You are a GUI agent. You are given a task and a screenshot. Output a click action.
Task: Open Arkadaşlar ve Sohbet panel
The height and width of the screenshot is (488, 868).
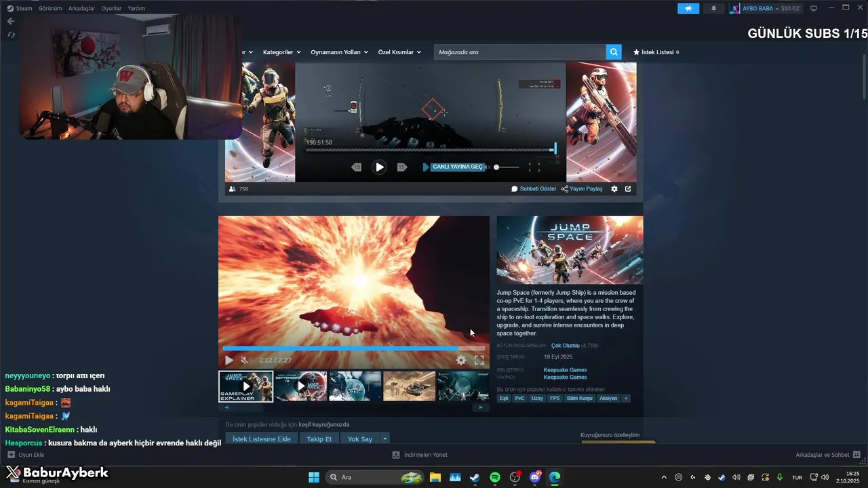pyautogui.click(x=828, y=455)
